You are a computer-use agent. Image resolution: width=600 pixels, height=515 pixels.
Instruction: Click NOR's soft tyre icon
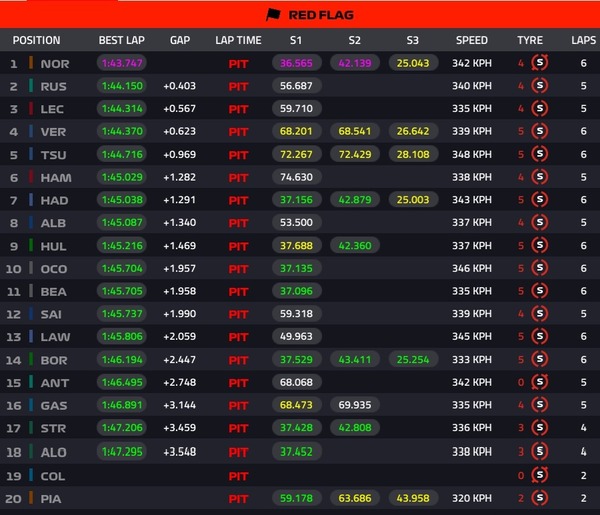click(540, 63)
